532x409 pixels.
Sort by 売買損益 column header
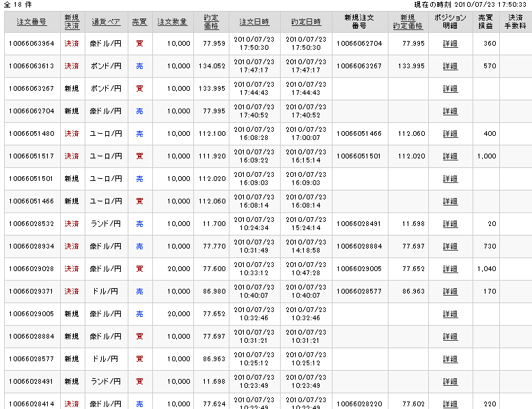click(x=486, y=22)
